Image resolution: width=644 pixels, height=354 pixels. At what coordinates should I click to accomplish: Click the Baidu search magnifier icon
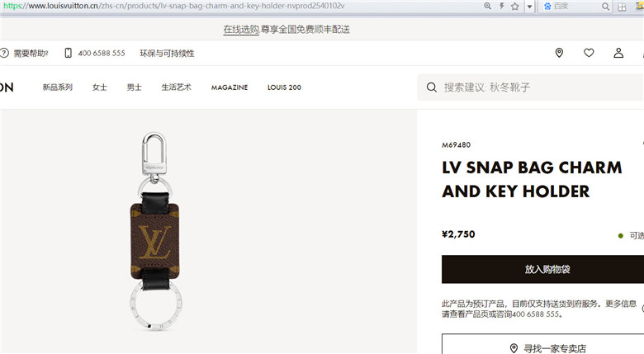[605, 7]
